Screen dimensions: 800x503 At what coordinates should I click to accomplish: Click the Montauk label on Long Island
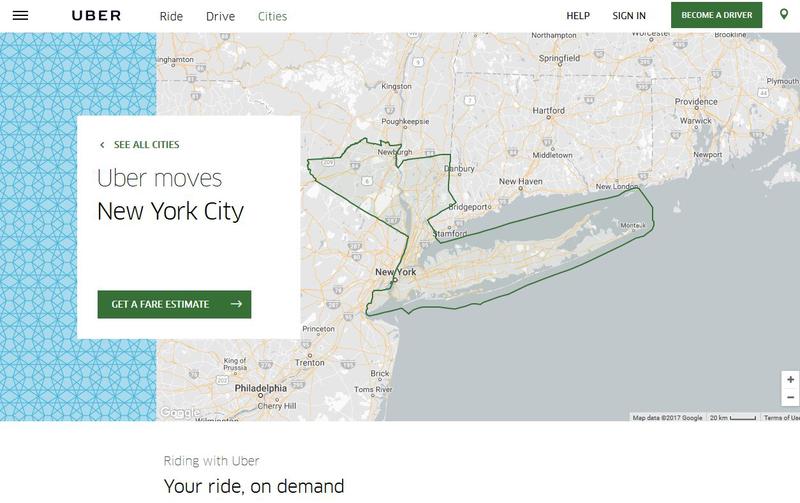coord(634,225)
